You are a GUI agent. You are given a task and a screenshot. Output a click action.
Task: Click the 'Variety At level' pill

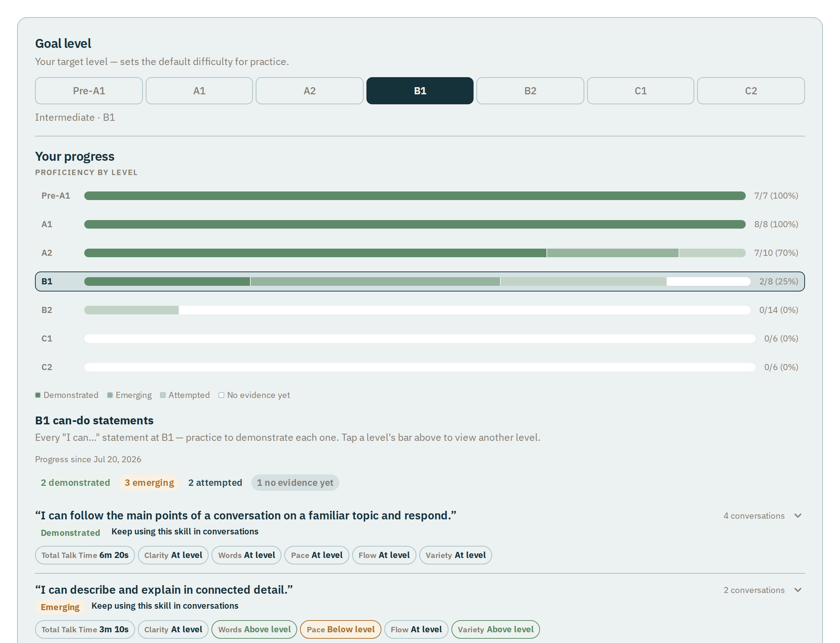[455, 555]
